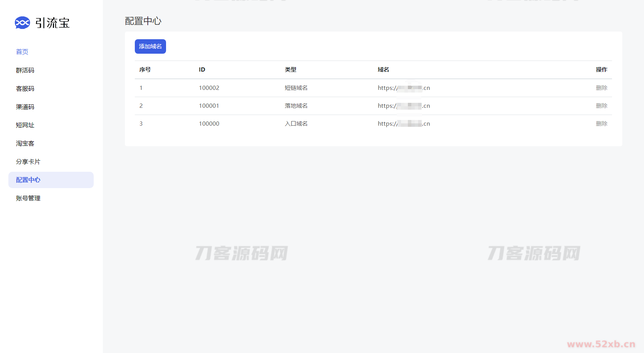
Task: Delete the 短链域名 row 100002
Action: coord(601,88)
